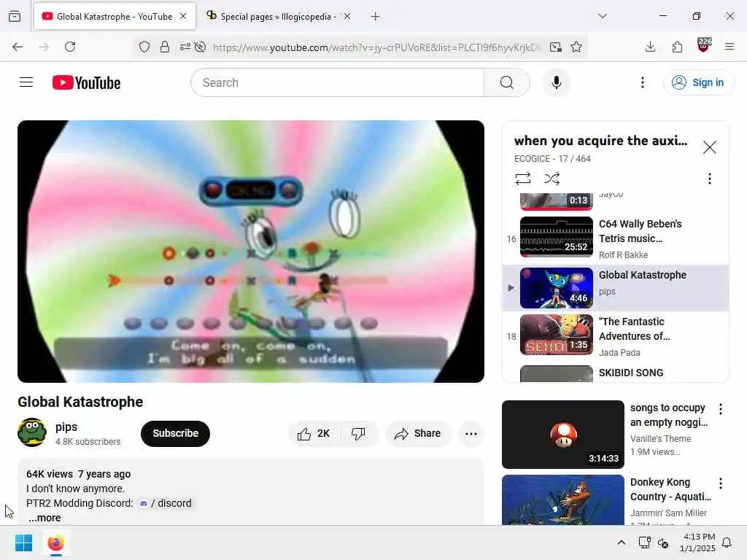The height and width of the screenshot is (560, 747).
Task: Open the uBlock Origin extension icon
Action: tap(703, 46)
